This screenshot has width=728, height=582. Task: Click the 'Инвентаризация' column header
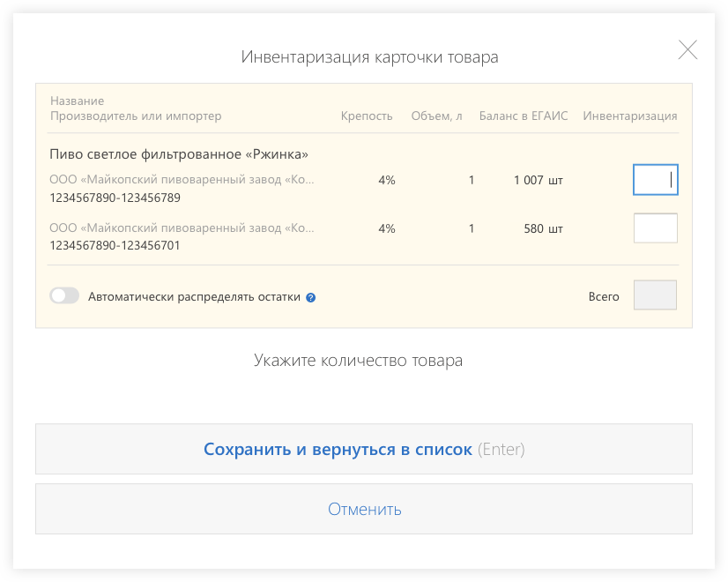click(x=630, y=116)
